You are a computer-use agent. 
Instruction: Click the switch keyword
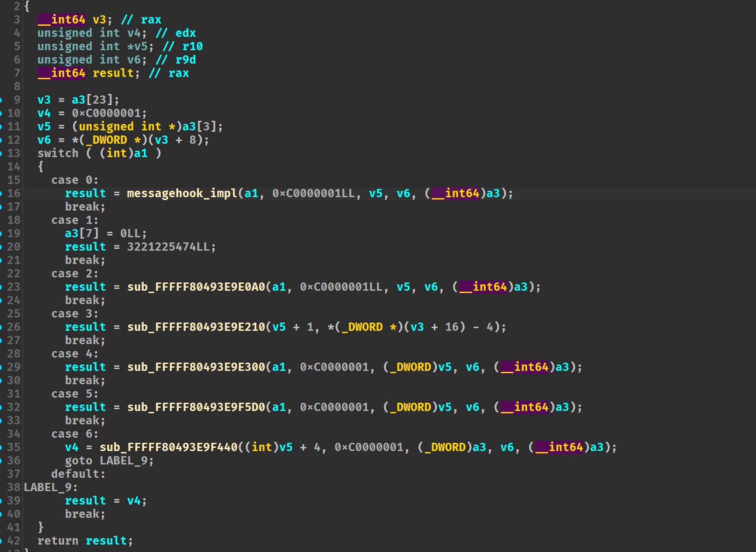pyautogui.click(x=58, y=153)
